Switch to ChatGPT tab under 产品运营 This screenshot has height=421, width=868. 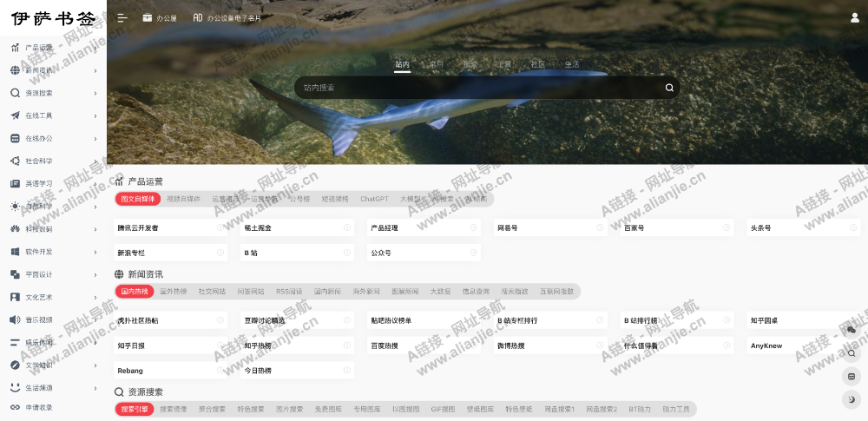coord(374,199)
